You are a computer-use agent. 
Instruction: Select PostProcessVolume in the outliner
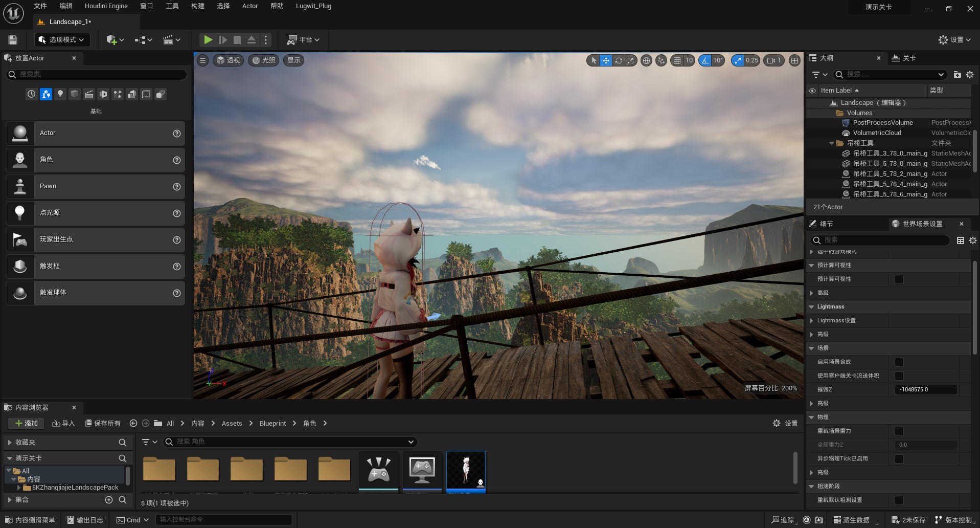(x=883, y=123)
